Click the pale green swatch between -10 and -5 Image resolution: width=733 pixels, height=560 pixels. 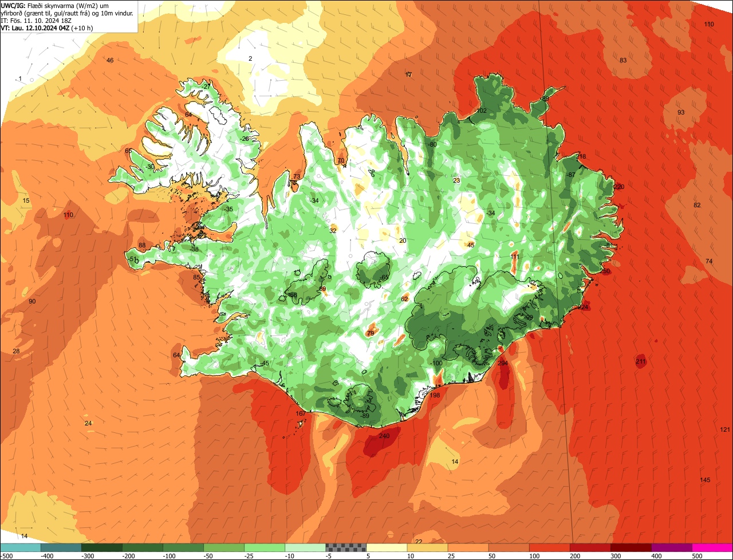coord(305,547)
